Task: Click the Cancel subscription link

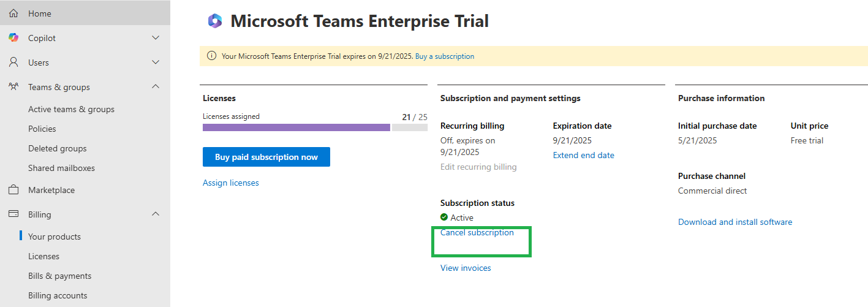Action: coord(477,232)
